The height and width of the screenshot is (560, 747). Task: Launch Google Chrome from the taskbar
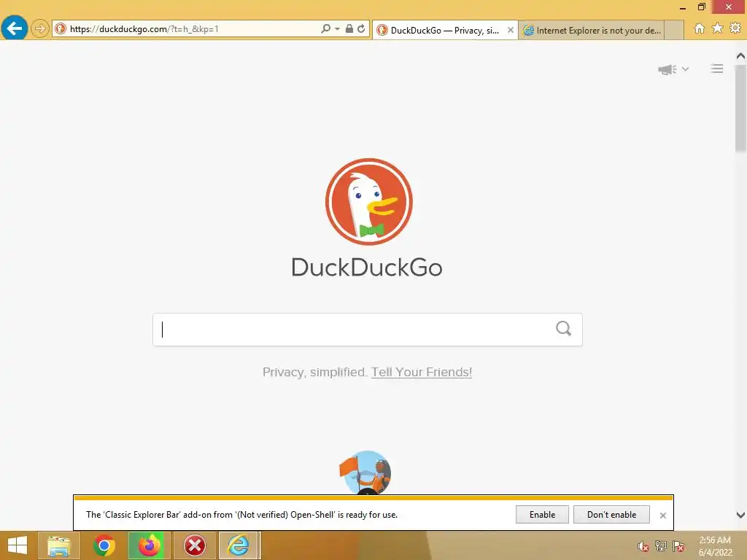click(x=104, y=545)
